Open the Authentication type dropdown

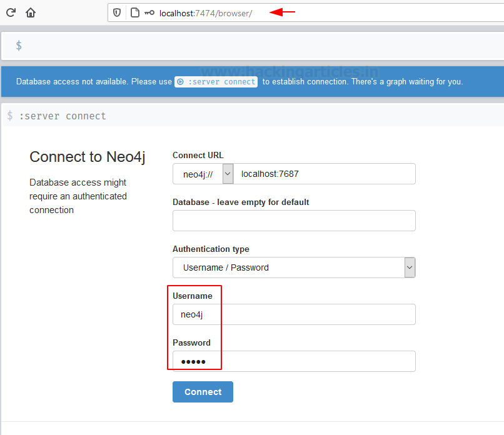[294, 267]
